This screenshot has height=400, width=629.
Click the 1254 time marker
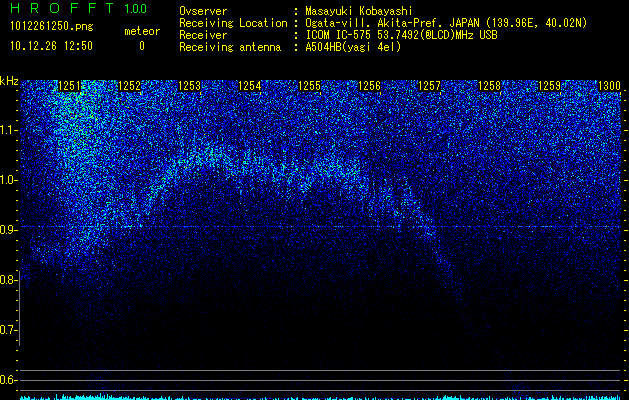250,86
